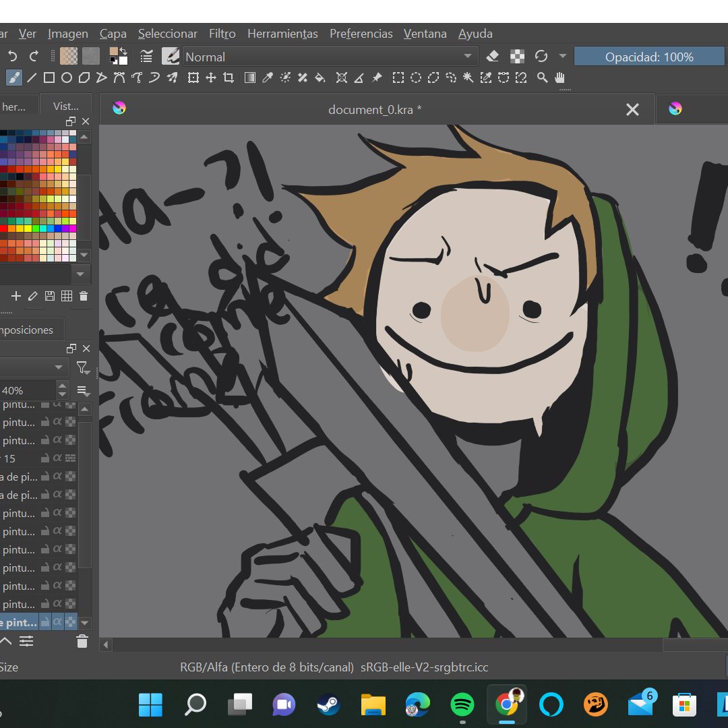The image size is (728, 728).
Task: Switch to the document_0.kra tab
Action: pyautogui.click(x=377, y=109)
